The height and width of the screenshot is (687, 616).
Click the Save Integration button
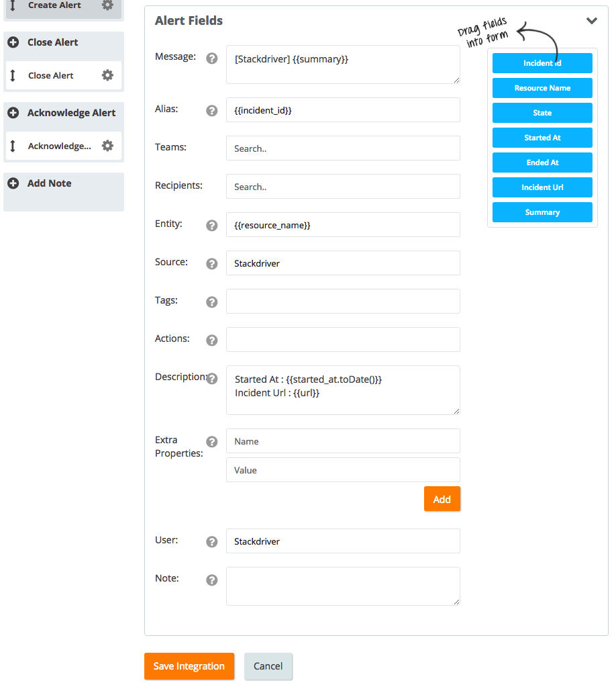pos(189,666)
